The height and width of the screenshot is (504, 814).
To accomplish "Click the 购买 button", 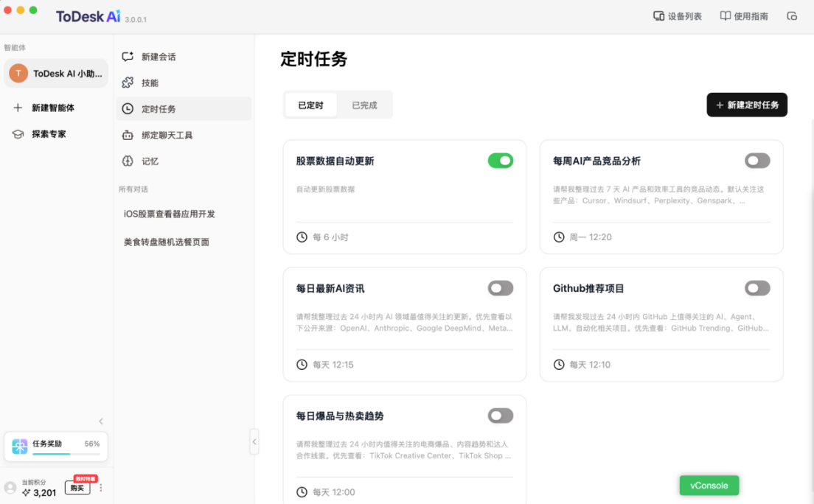I will pos(77,487).
